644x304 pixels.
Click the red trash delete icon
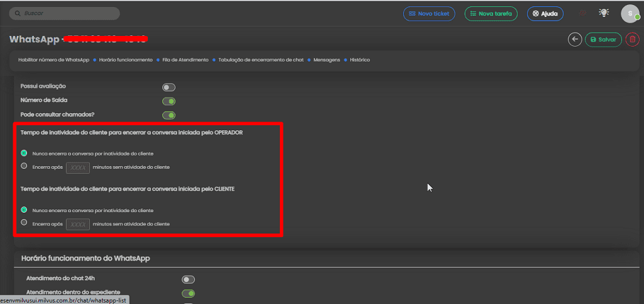632,40
